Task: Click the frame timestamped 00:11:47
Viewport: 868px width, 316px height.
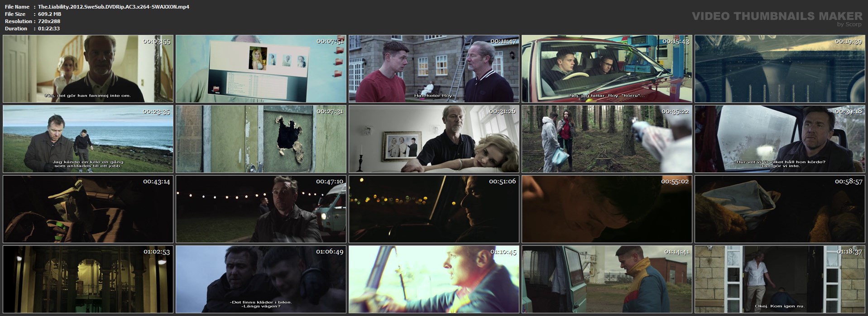Action: point(434,69)
